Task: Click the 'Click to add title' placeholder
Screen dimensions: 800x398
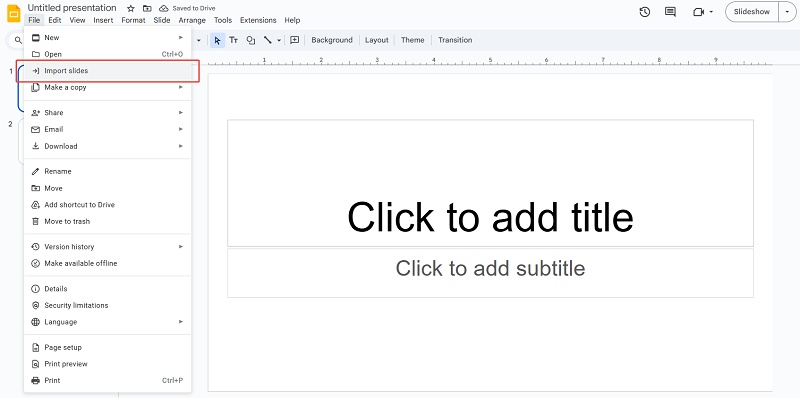Action: 490,183
